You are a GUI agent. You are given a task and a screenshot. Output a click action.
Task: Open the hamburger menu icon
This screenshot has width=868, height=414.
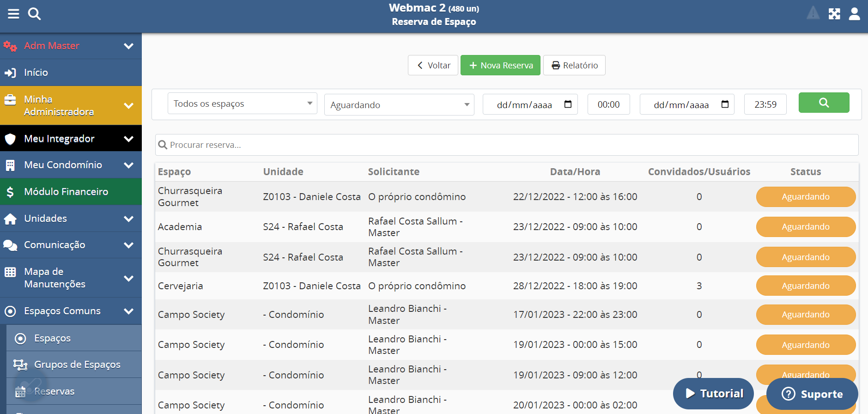[13, 14]
